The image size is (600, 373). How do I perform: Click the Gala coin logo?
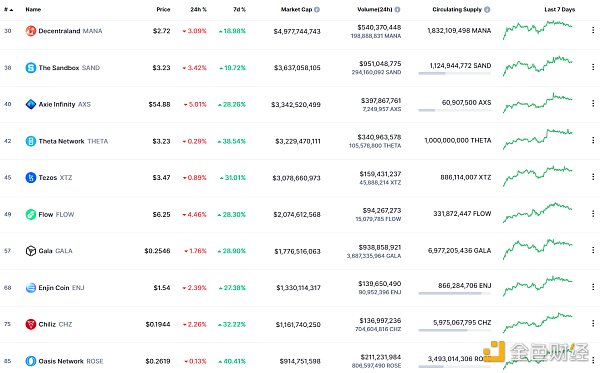(x=31, y=251)
